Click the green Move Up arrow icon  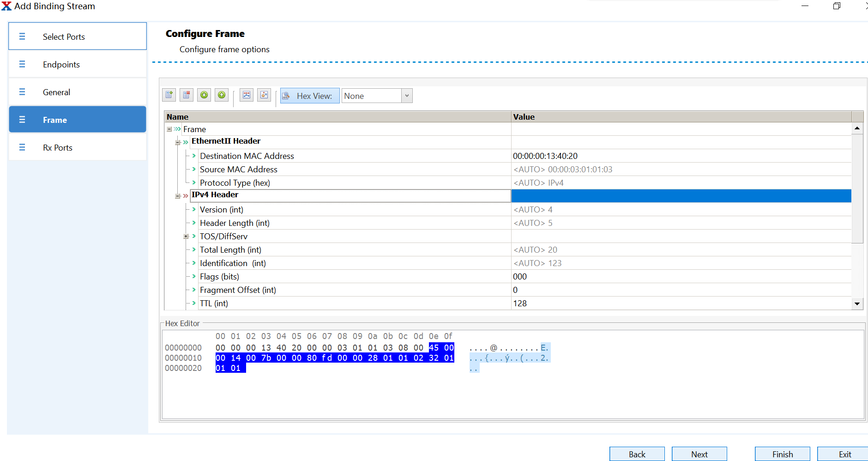[222, 95]
